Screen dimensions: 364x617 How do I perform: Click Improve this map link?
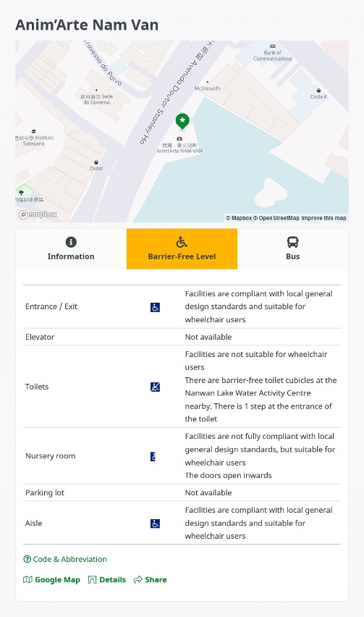[x=324, y=218]
